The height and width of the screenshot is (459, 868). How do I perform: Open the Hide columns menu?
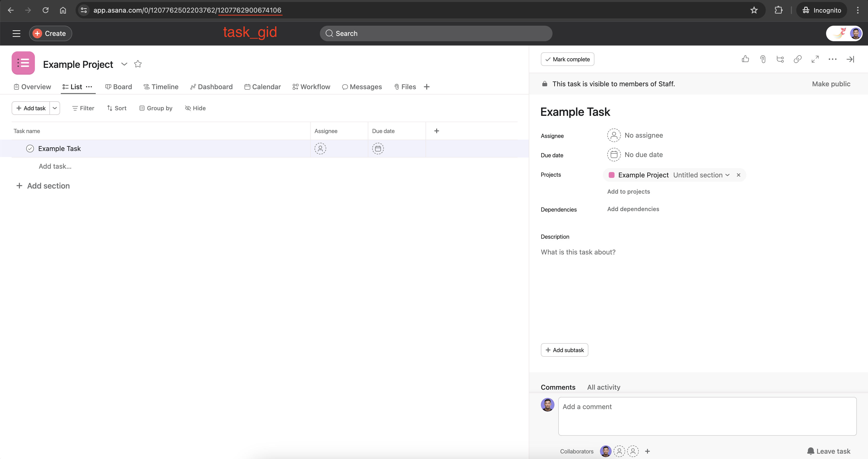pyautogui.click(x=196, y=108)
